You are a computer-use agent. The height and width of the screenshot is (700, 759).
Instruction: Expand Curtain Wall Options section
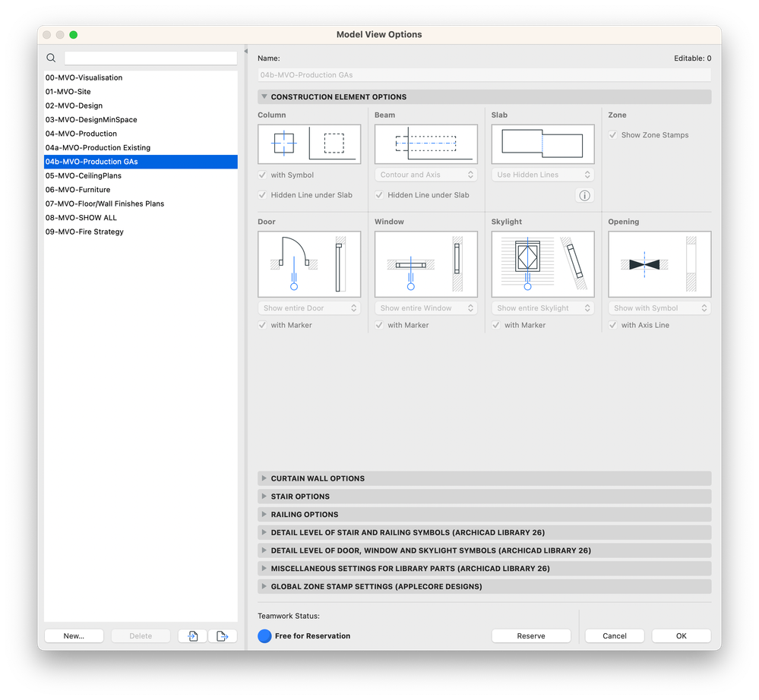[x=264, y=478]
